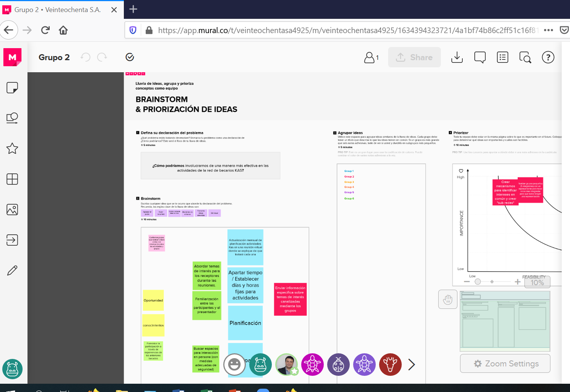Viewport: 570px width, 392px height.
Task: Select the green 'Familiarización entre los participantes' note
Action: 207,305
